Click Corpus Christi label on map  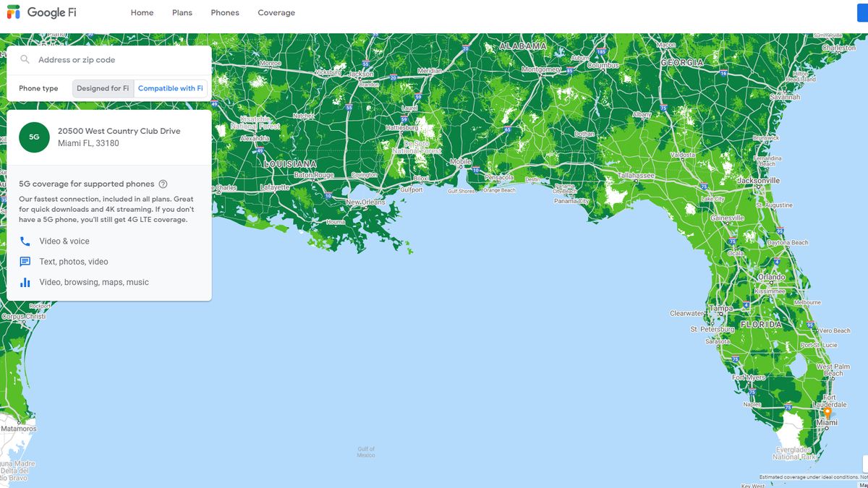point(23,317)
